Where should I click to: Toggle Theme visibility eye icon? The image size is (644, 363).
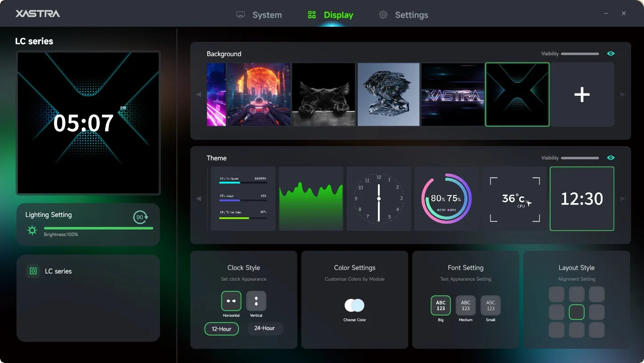pyautogui.click(x=611, y=158)
